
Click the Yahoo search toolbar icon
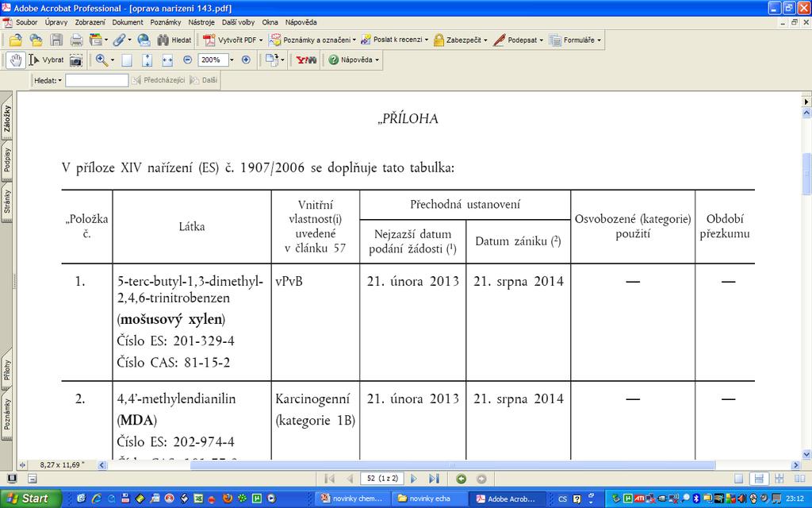(x=306, y=60)
